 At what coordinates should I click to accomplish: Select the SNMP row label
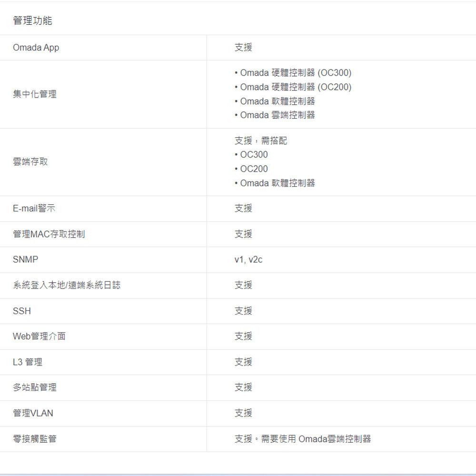tap(26, 259)
